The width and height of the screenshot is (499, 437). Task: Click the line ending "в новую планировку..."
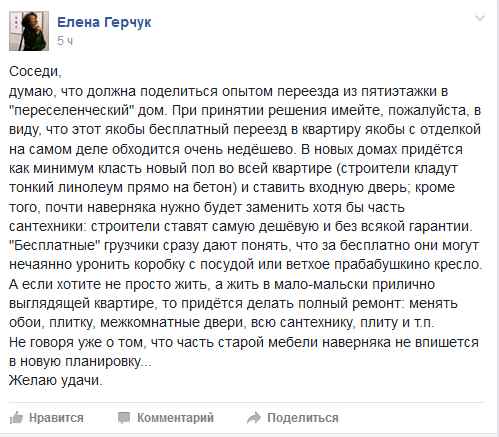[80, 361]
